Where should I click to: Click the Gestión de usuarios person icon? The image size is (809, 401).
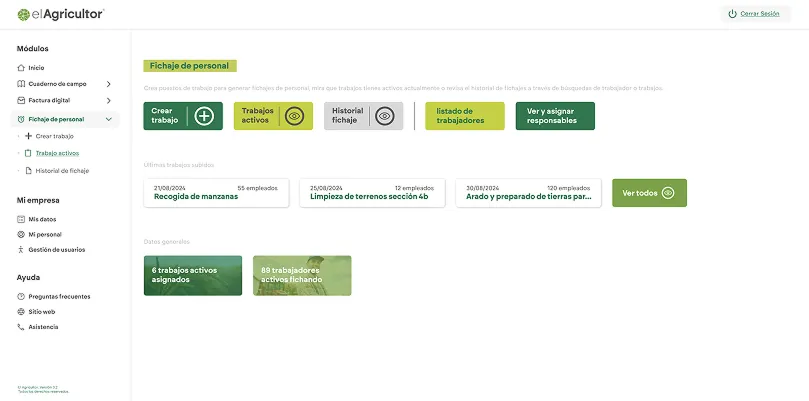tap(21, 250)
